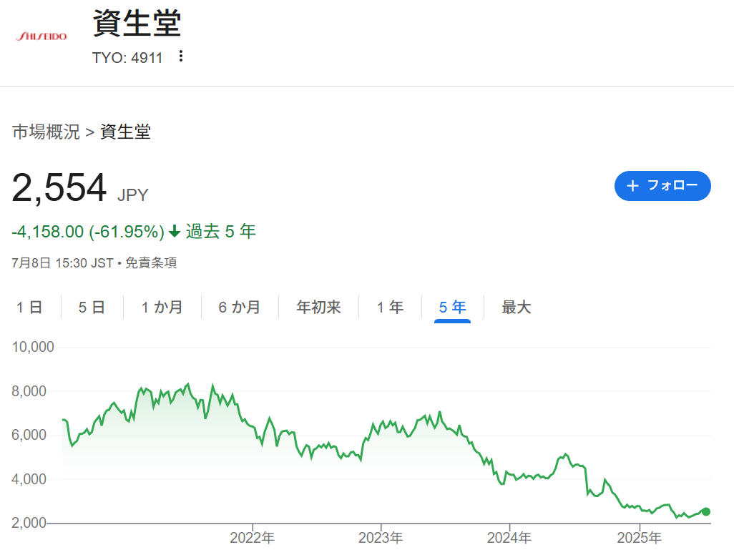Switch to the 年初来 tab
The image size is (734, 560).
[318, 308]
